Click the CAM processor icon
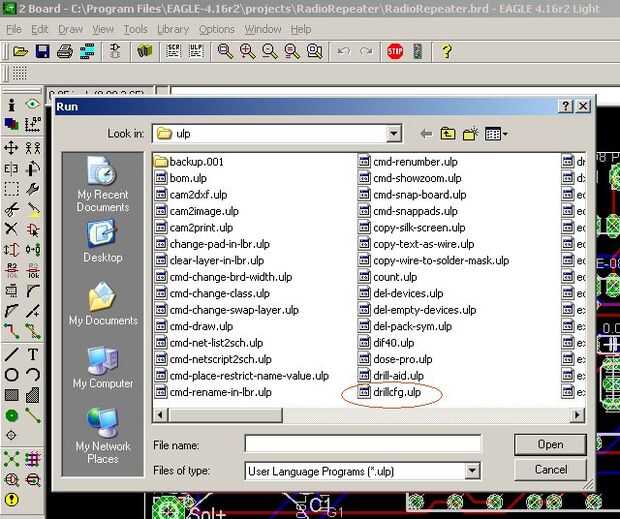The height and width of the screenshot is (519, 620). [87, 51]
